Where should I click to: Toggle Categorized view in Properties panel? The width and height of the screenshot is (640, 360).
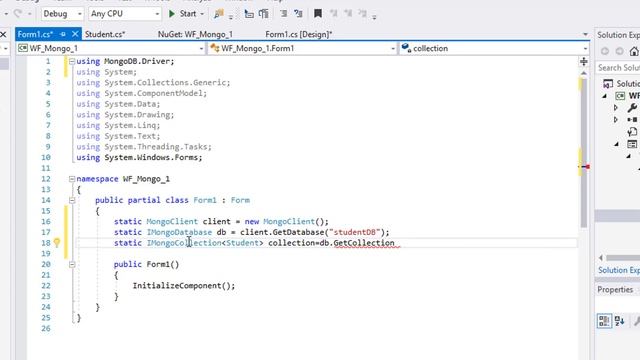pyautogui.click(x=604, y=321)
